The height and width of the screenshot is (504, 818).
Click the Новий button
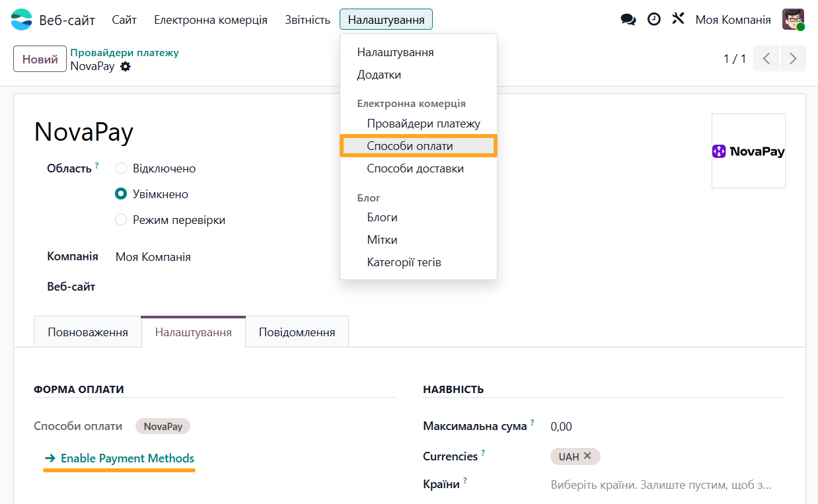pos(40,59)
